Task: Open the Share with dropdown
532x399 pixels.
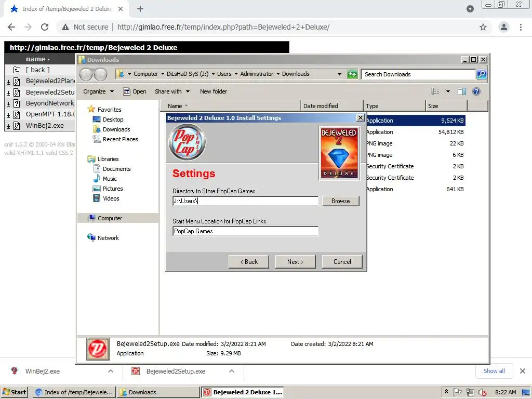Action: click(x=172, y=91)
